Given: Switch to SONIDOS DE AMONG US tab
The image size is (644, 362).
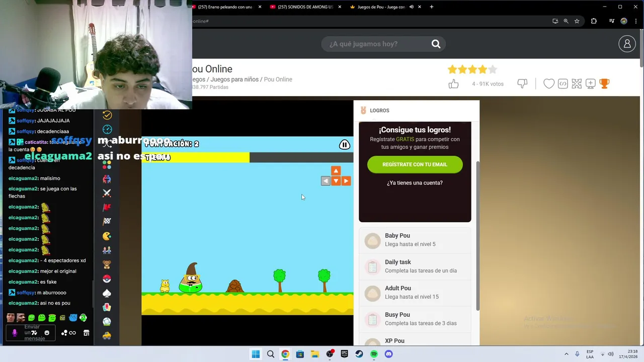Looking at the screenshot, I should [x=305, y=7].
